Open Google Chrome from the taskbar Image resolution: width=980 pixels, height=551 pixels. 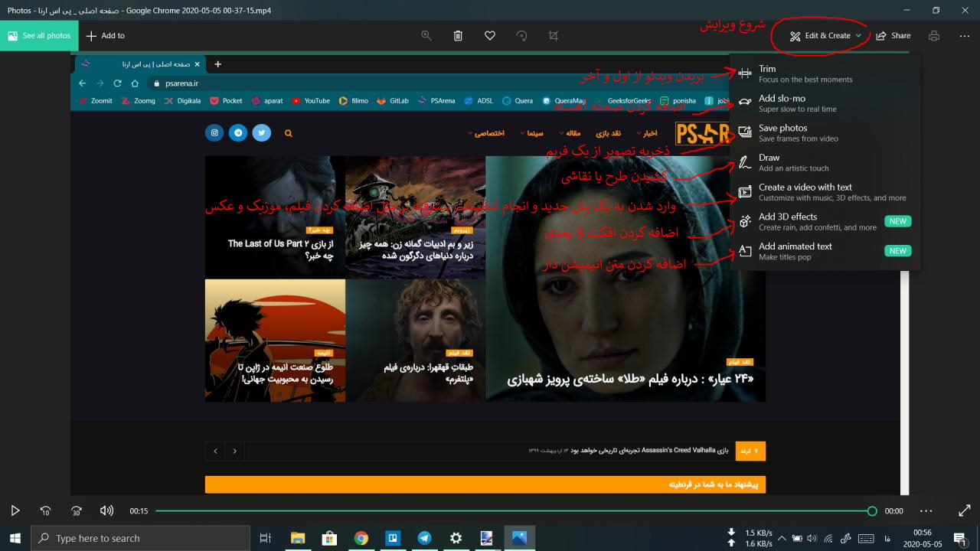(x=361, y=538)
